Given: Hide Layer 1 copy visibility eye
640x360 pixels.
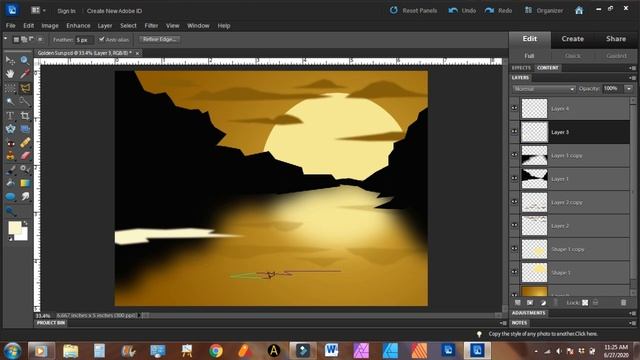Looking at the screenshot, I should [x=514, y=155].
